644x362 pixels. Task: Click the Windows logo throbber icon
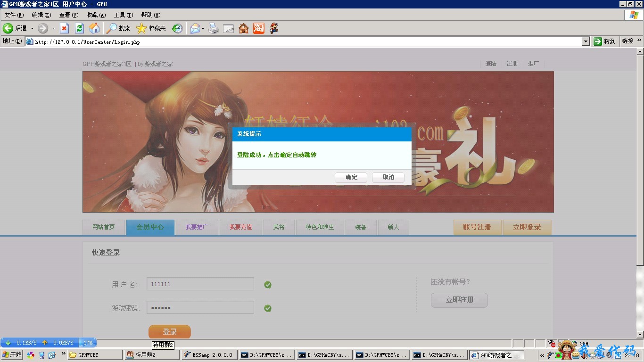tap(634, 15)
